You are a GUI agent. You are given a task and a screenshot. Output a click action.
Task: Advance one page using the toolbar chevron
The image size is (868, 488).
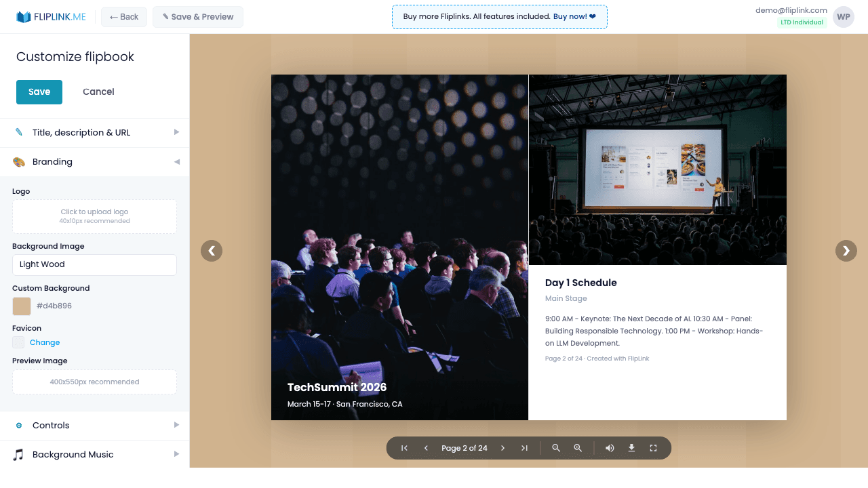click(503, 448)
